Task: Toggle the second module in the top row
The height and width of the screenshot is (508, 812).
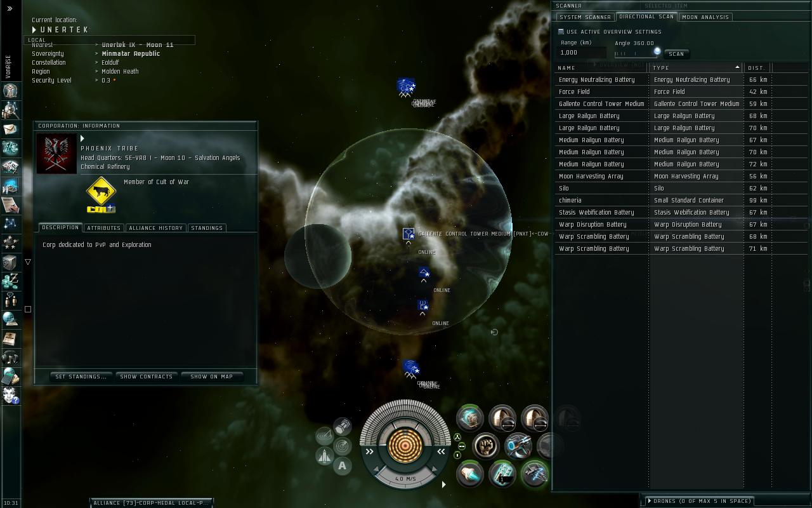Action: 502,418
